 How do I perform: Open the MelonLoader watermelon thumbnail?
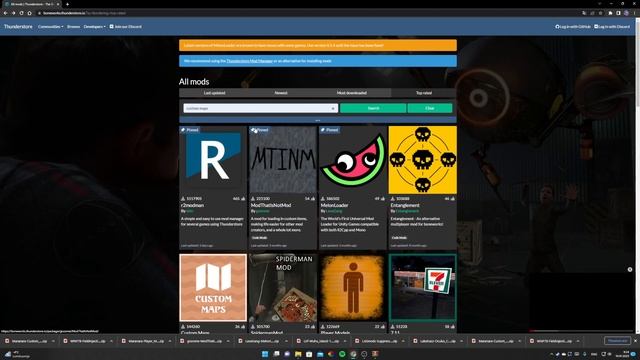coord(353,160)
